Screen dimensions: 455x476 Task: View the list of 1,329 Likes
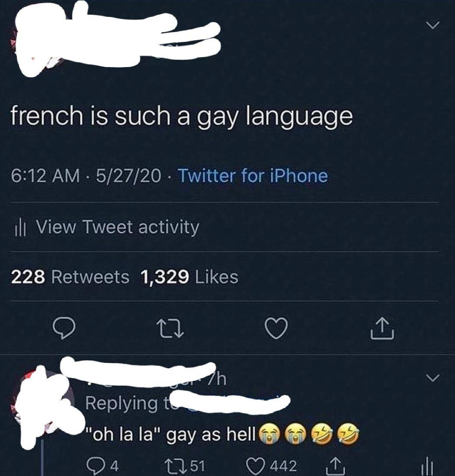(x=189, y=277)
